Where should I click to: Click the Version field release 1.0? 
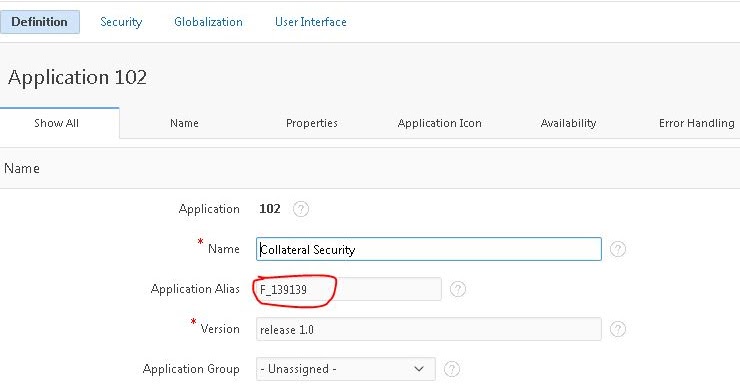pyautogui.click(x=429, y=329)
